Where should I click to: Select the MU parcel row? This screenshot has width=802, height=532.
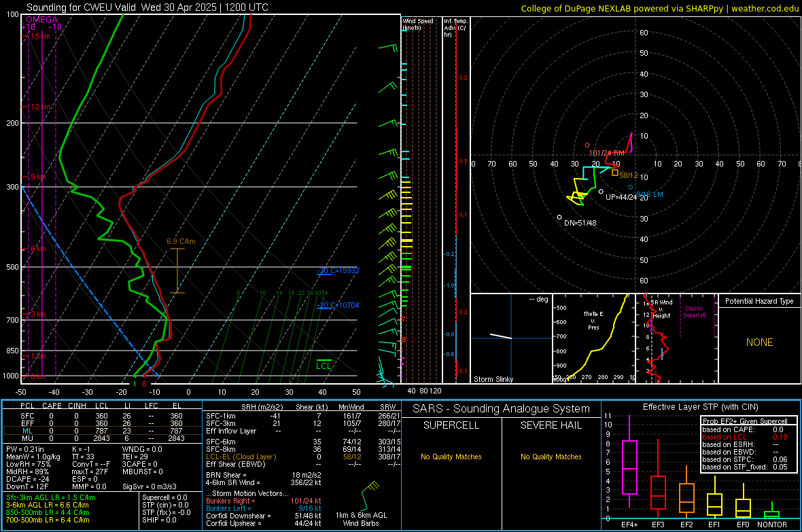(102, 438)
